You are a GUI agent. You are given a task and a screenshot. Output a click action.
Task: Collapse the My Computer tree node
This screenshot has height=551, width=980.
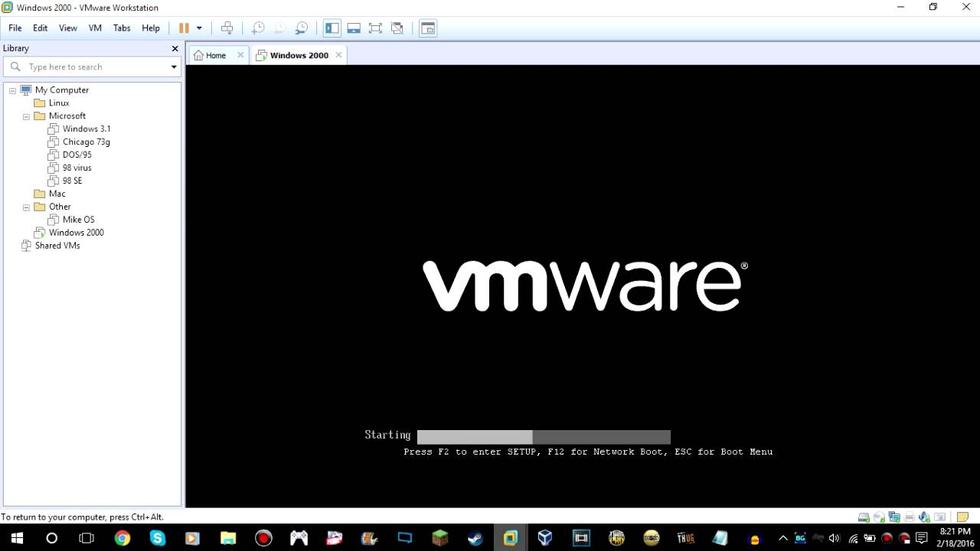click(x=12, y=90)
